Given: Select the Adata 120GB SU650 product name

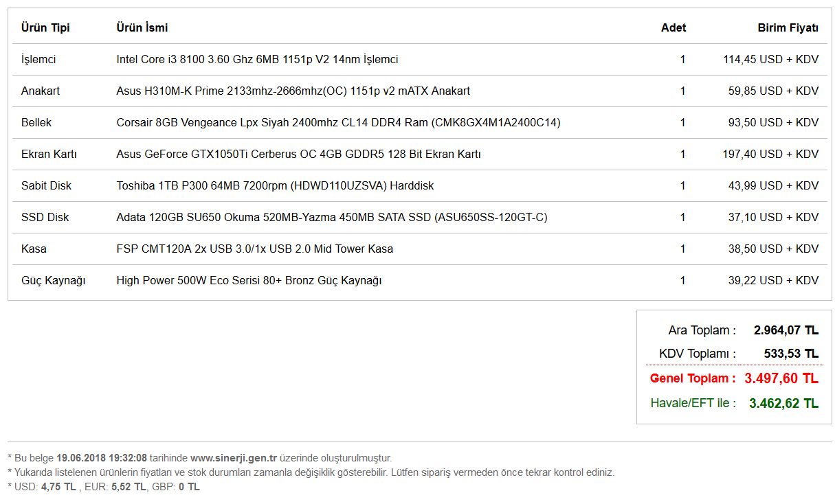Looking at the screenshot, I should pyautogui.click(x=332, y=218).
